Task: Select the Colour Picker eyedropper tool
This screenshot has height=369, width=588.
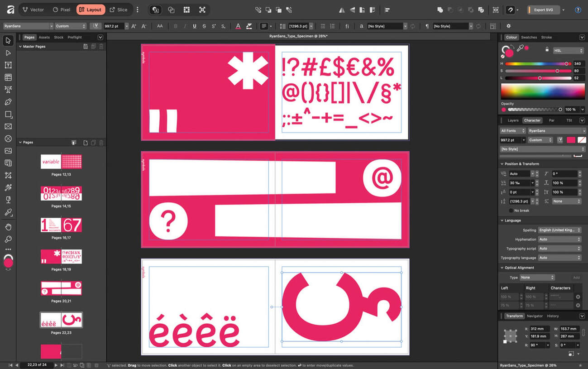Action: 8,212
